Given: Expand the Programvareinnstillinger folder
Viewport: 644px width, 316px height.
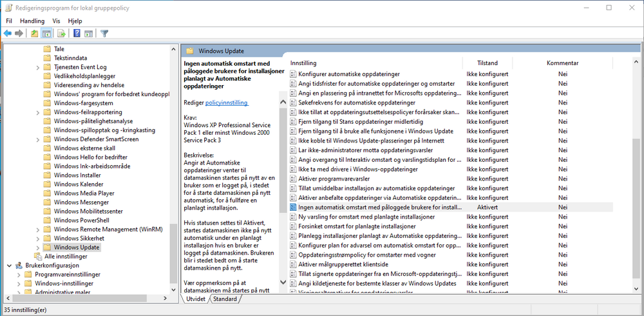Looking at the screenshot, I should (18, 274).
